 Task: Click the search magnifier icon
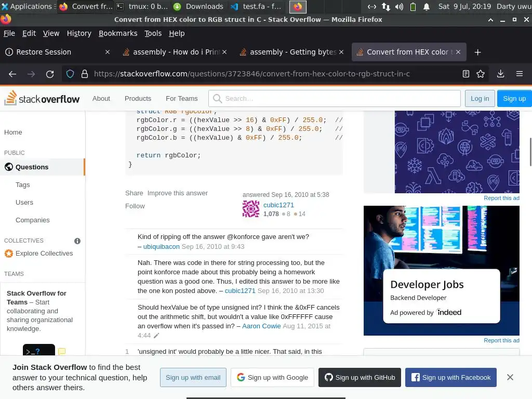[217, 98]
